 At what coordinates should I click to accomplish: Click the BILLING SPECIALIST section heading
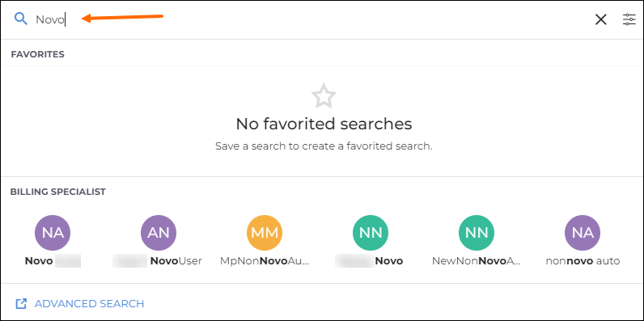pyautogui.click(x=58, y=192)
